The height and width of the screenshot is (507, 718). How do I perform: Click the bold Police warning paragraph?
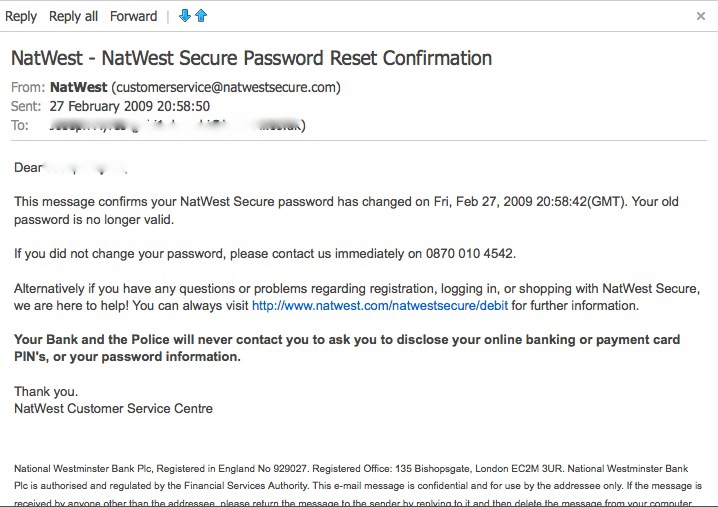click(x=346, y=348)
